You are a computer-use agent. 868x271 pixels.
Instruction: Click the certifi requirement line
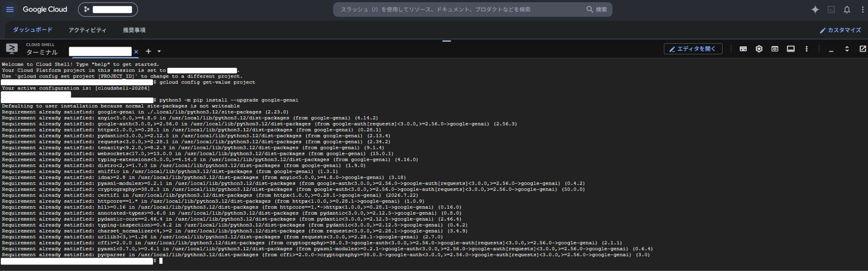(210, 195)
